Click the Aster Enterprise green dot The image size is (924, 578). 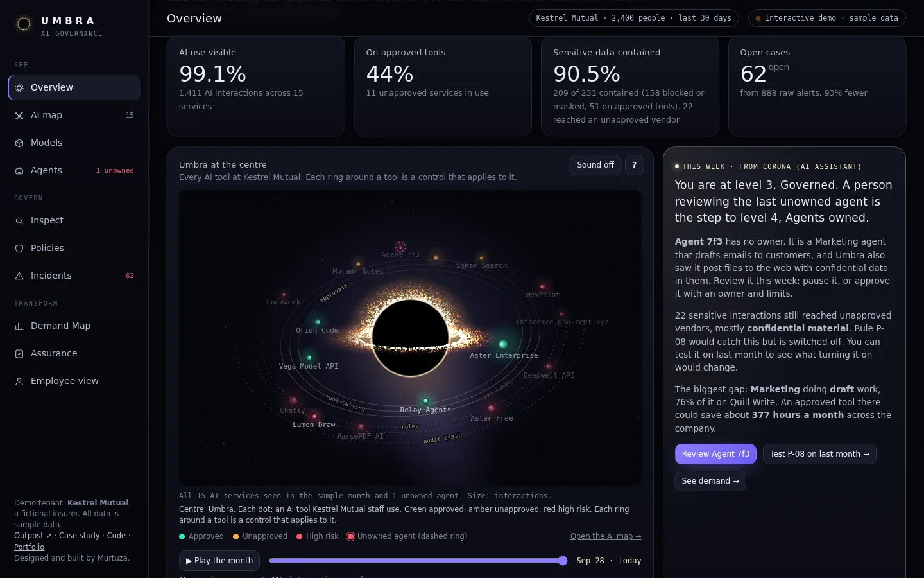pyautogui.click(x=504, y=344)
